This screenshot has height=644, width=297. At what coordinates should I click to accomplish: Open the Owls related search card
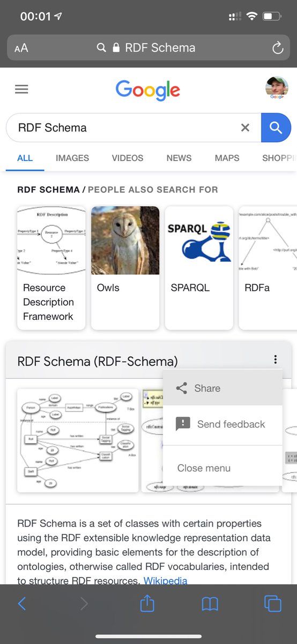(125, 268)
